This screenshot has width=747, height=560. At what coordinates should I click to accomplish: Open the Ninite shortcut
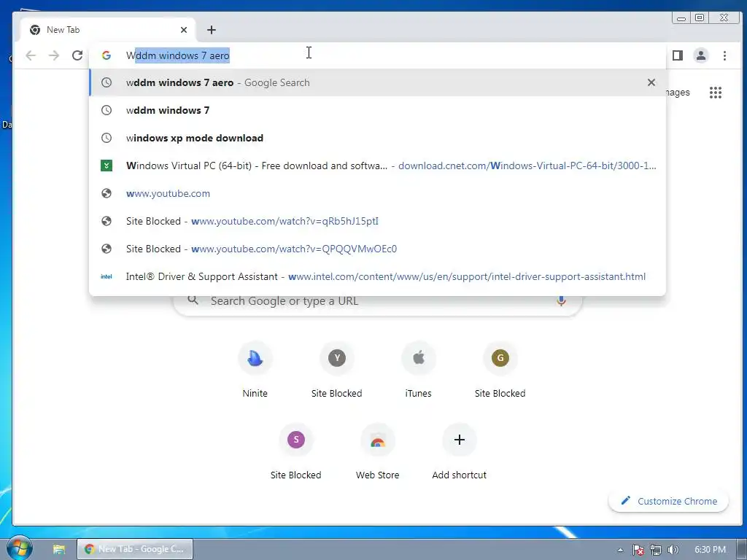tap(255, 370)
